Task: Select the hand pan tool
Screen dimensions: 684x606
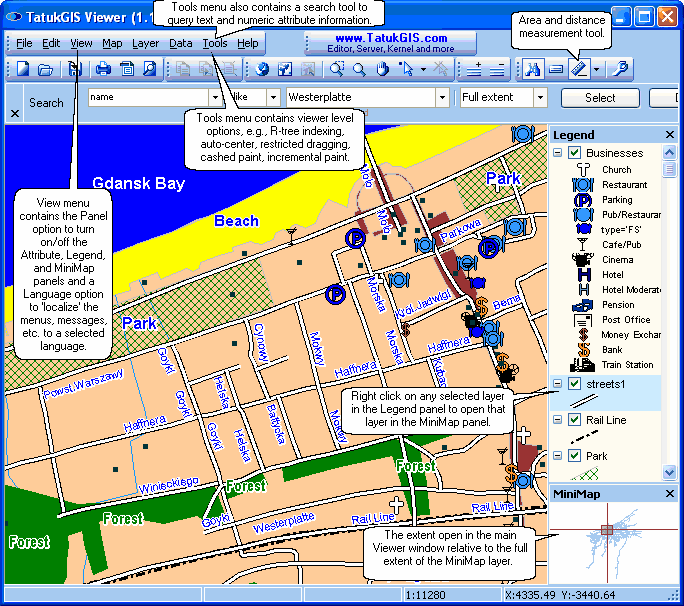Action: pos(383,69)
